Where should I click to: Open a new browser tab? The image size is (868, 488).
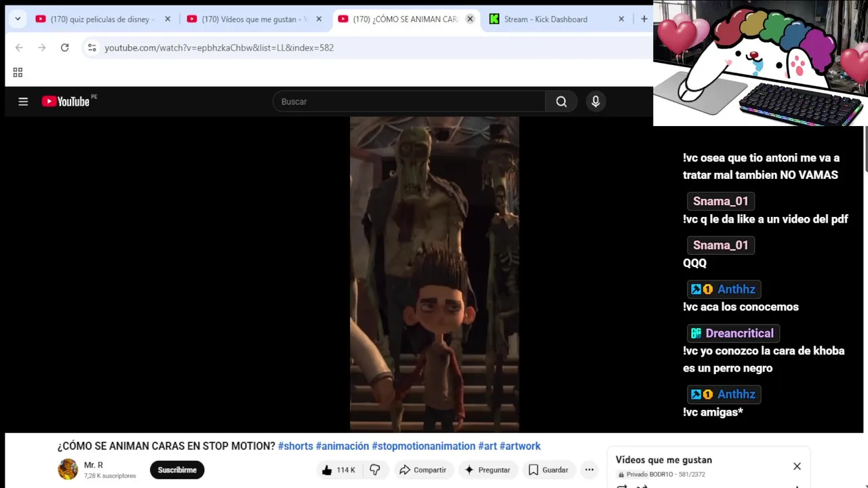pos(644,19)
